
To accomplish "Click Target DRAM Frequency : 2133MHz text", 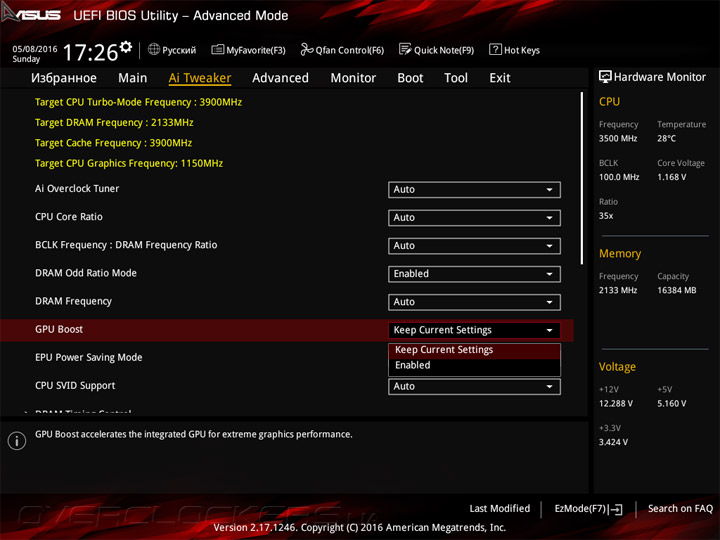I will (114, 123).
